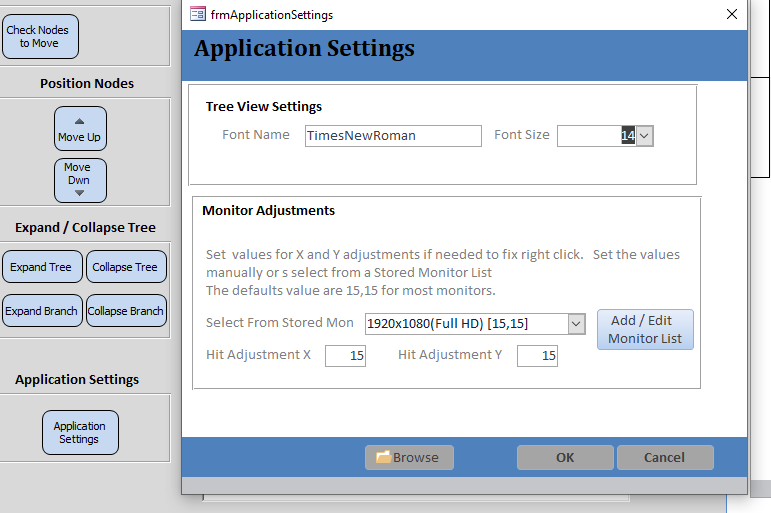Close the frmApplicationSettings dialog
771x513 pixels.
(732, 14)
